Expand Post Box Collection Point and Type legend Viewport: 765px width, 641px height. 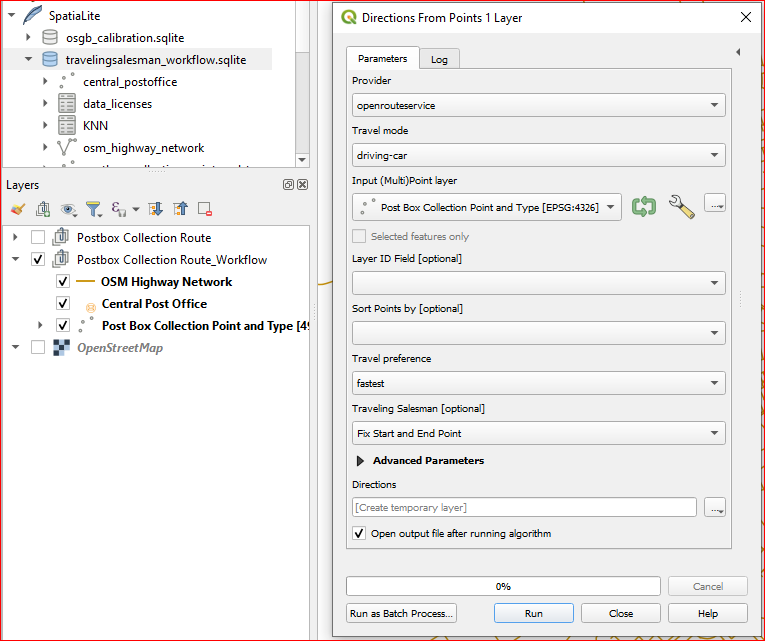point(40,325)
